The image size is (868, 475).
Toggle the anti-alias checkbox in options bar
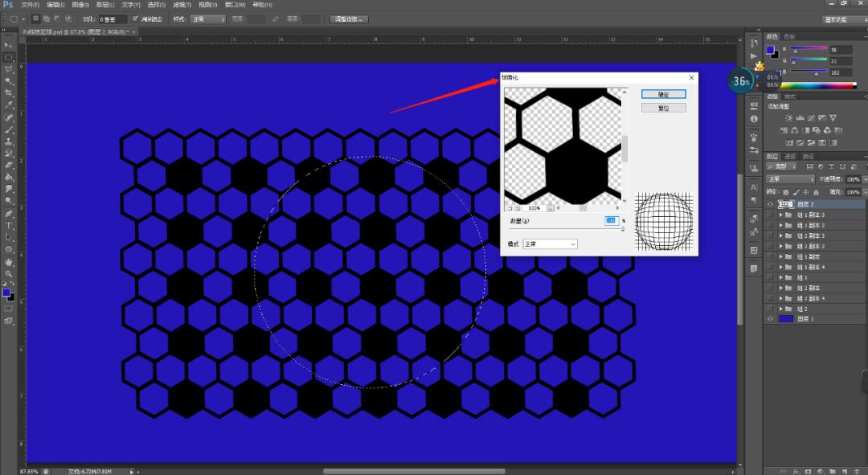coord(135,18)
